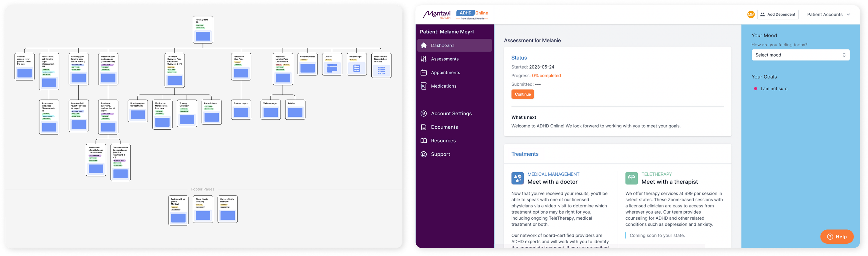Select the Podcast pages card in sitemap
The width and height of the screenshot is (868, 256).
[x=241, y=110]
